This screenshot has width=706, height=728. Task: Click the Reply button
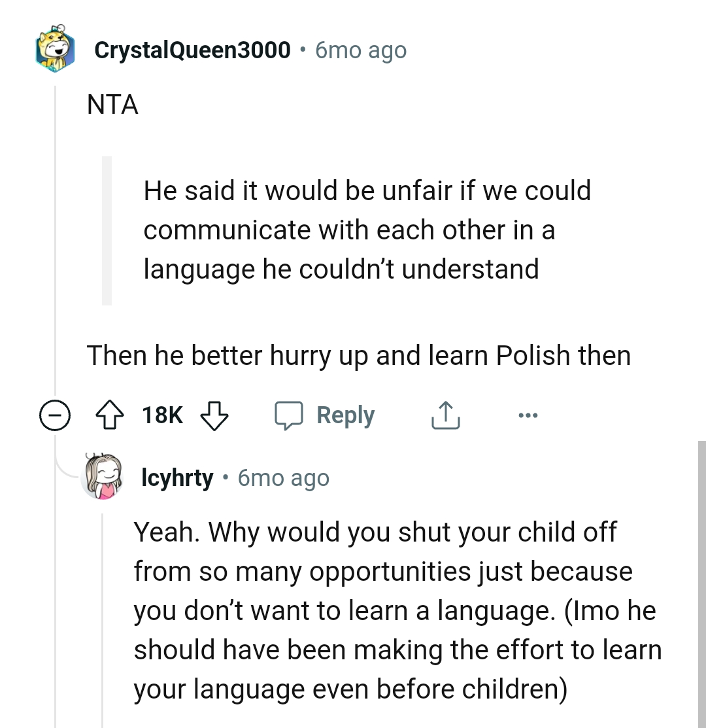346,414
